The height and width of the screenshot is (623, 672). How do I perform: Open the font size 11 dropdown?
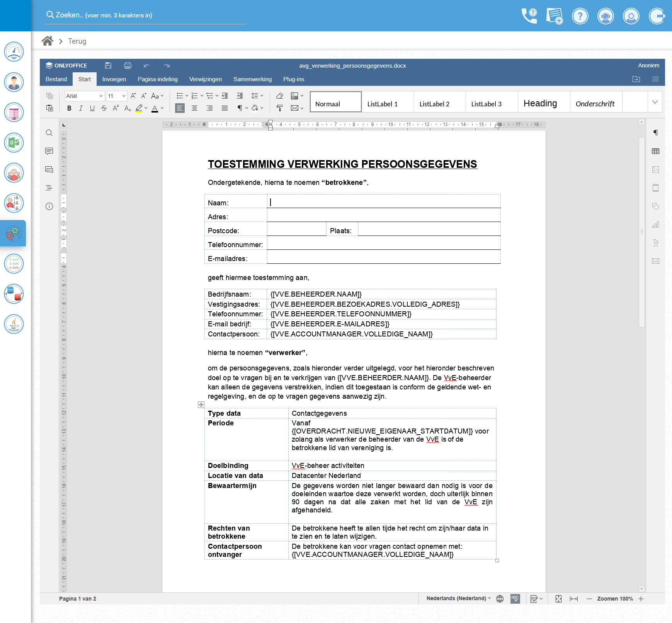coord(124,96)
